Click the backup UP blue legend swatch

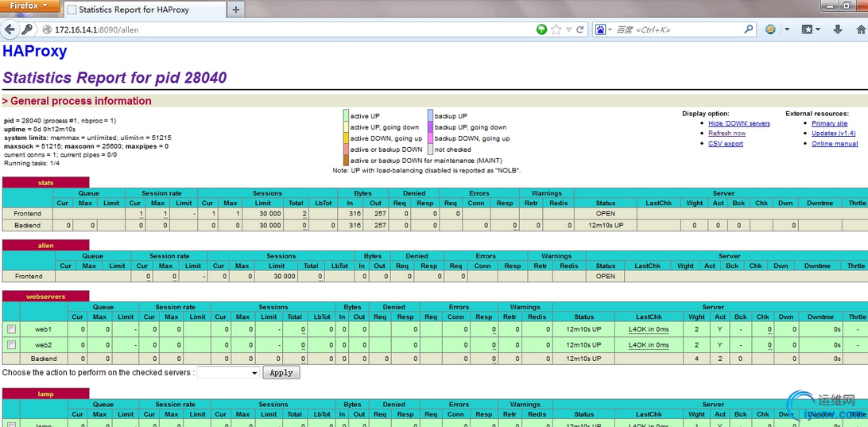click(x=429, y=116)
